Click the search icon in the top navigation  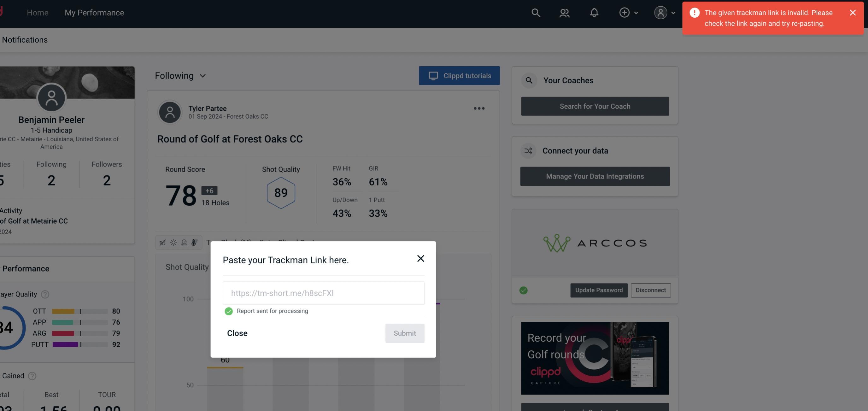tap(535, 12)
